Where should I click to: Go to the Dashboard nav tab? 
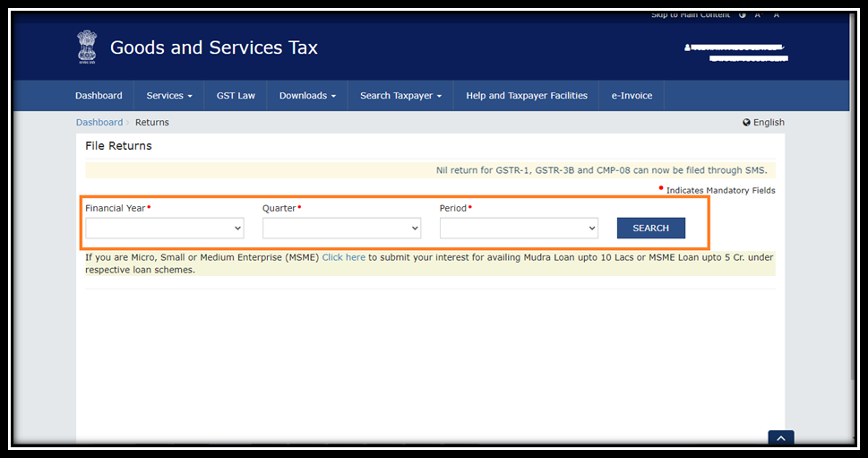[x=99, y=96]
